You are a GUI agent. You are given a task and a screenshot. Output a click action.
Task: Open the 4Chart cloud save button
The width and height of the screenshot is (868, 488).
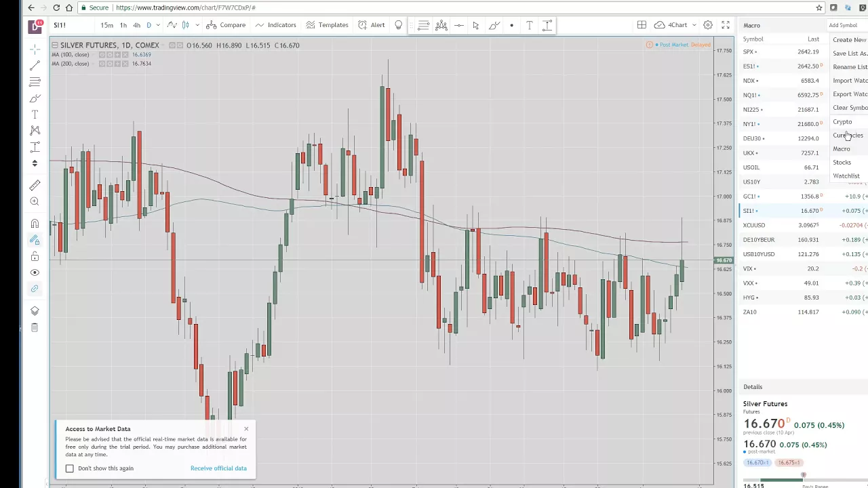tap(671, 25)
